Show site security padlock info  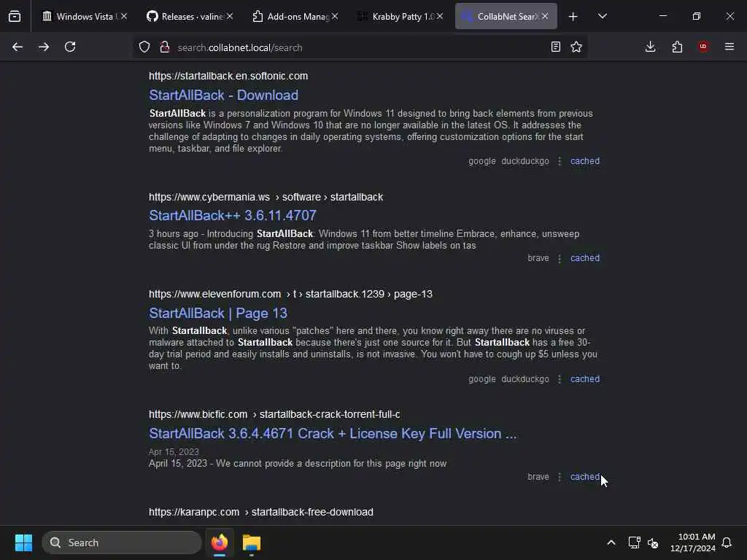(x=165, y=47)
